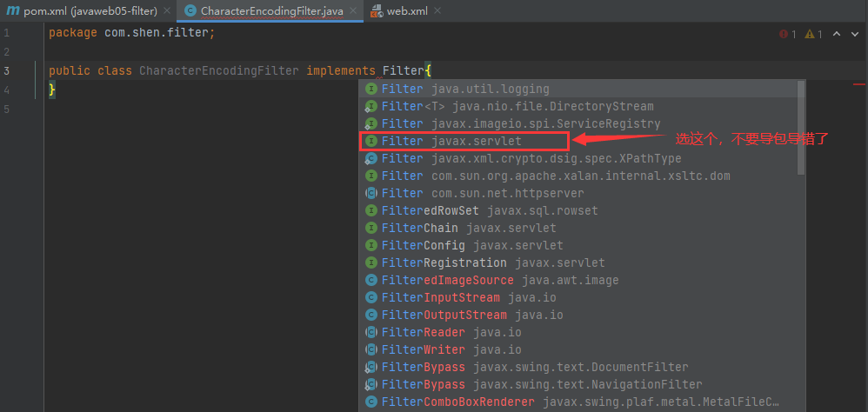Image resolution: width=868 pixels, height=412 pixels.
Task: Close the CharacterEncodingFilter.java tab
Action: coord(353,11)
